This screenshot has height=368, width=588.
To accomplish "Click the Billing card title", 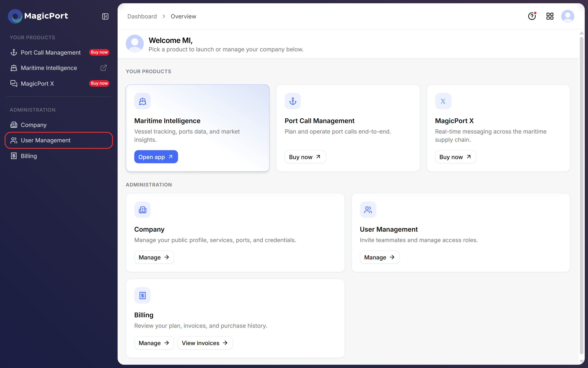I will tap(144, 315).
